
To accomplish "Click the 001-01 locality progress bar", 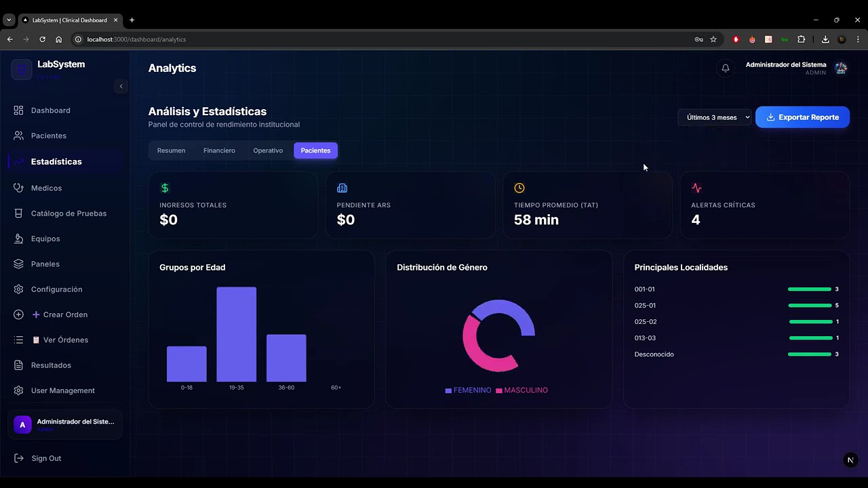I will tap(810, 289).
